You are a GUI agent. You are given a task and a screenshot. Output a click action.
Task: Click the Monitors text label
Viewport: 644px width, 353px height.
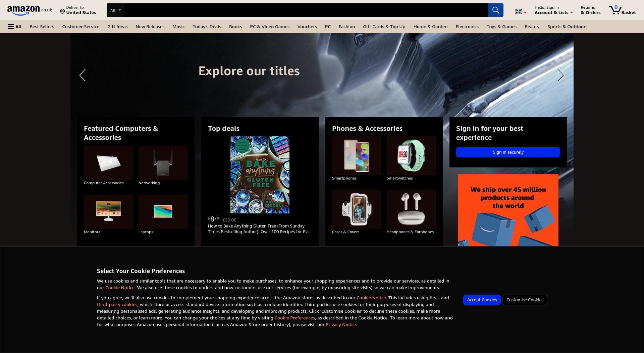[92, 232]
